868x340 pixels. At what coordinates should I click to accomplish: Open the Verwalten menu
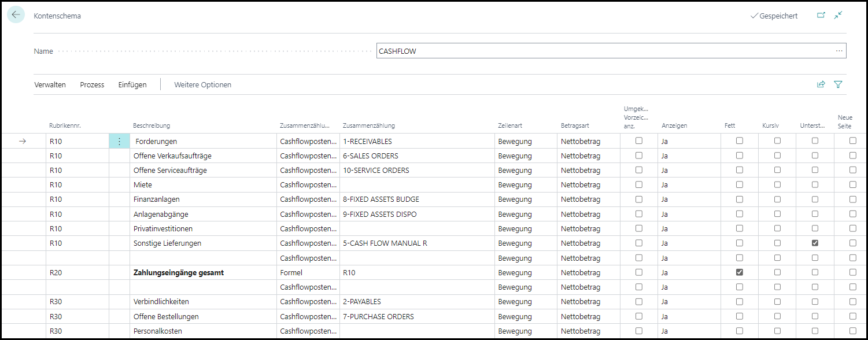50,84
